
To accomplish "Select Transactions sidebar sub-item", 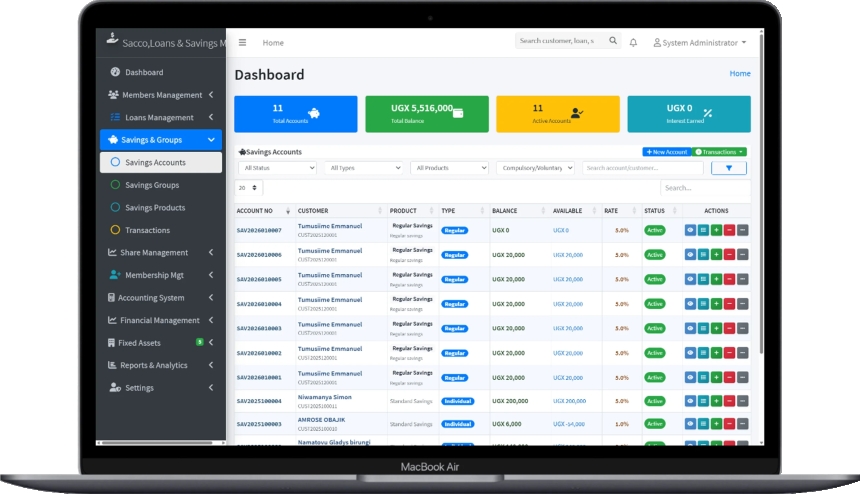I will (x=147, y=230).
